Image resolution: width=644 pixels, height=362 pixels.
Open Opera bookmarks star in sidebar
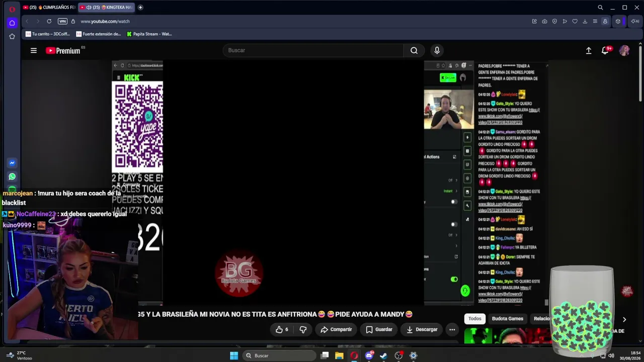tap(12, 36)
